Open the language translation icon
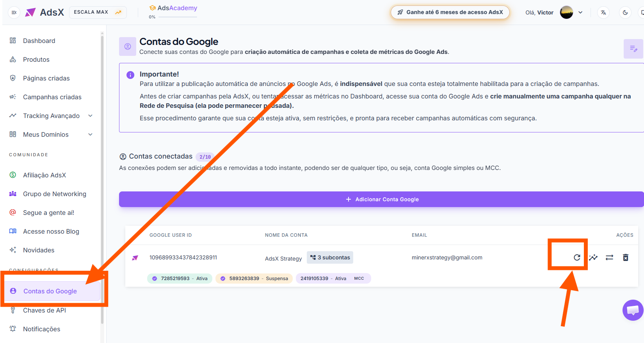 (x=603, y=13)
